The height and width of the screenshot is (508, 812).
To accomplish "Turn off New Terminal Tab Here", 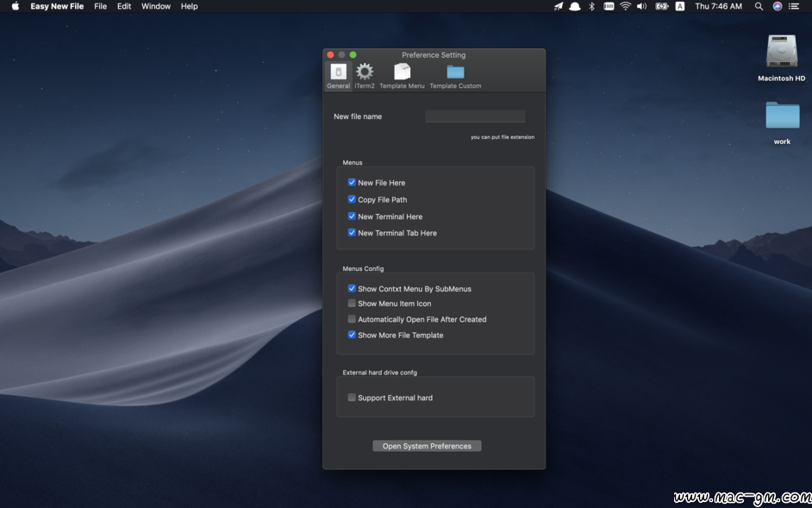I will coord(352,233).
